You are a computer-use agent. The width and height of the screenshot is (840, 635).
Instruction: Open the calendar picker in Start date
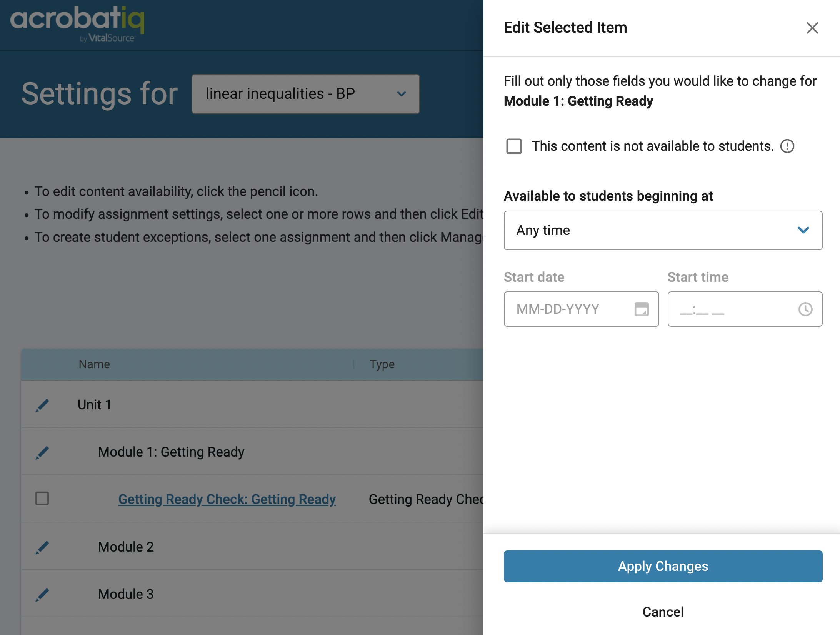click(x=641, y=309)
